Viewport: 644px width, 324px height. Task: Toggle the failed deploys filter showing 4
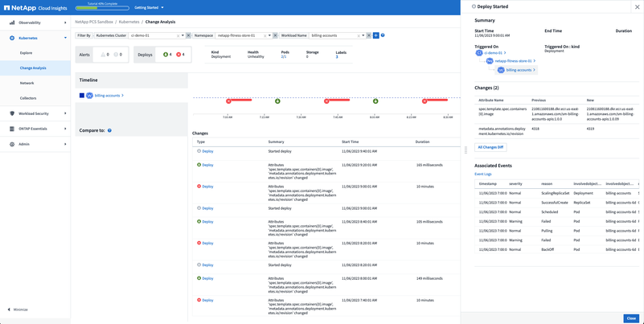click(181, 55)
